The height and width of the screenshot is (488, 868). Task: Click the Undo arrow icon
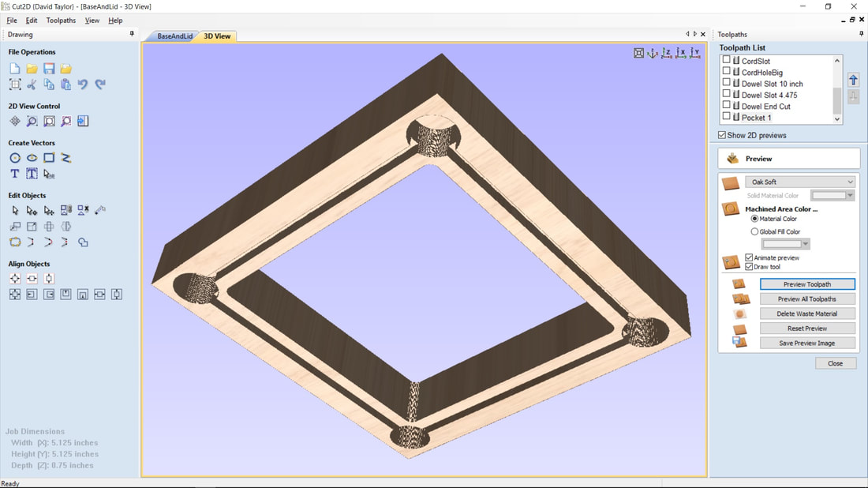83,84
